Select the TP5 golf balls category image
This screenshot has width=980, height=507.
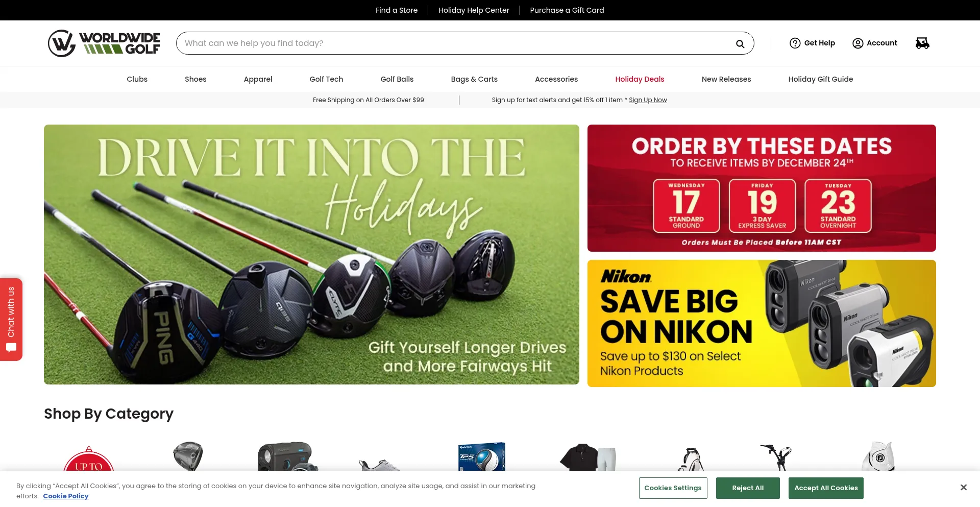point(481,456)
